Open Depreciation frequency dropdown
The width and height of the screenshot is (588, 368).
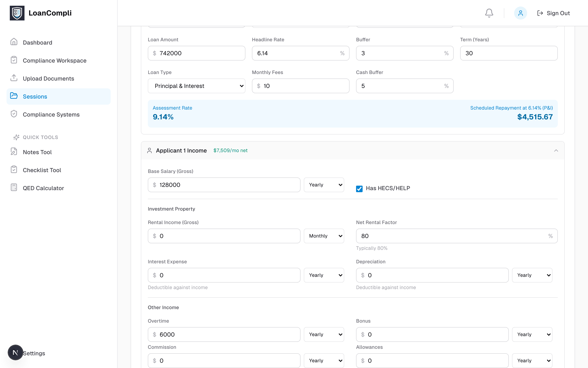coord(532,275)
